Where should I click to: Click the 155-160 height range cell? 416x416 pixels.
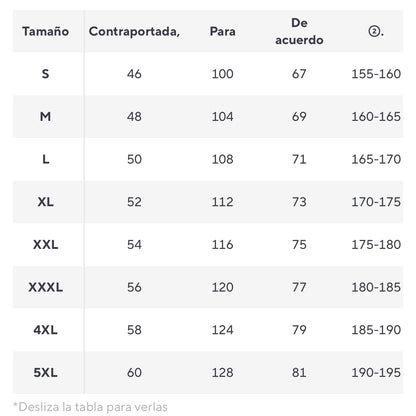[376, 74]
